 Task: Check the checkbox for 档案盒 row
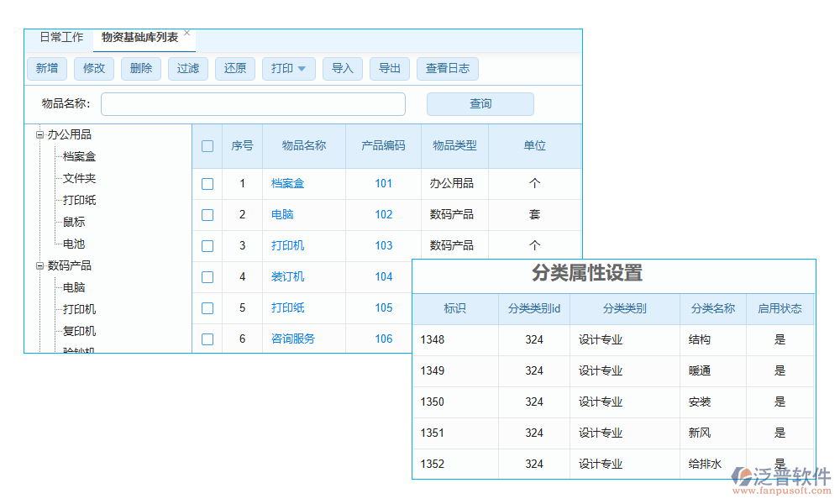[x=207, y=183]
